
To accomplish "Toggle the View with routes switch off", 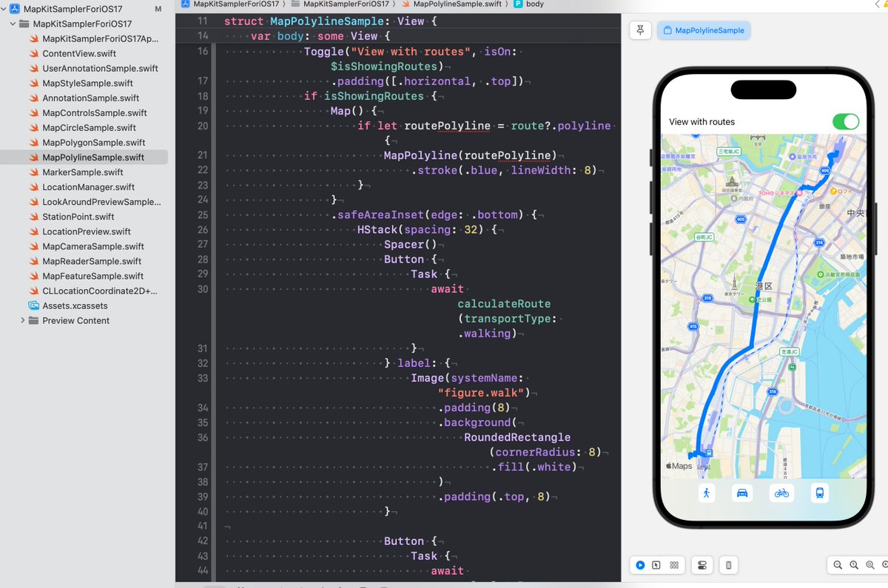I will (846, 121).
